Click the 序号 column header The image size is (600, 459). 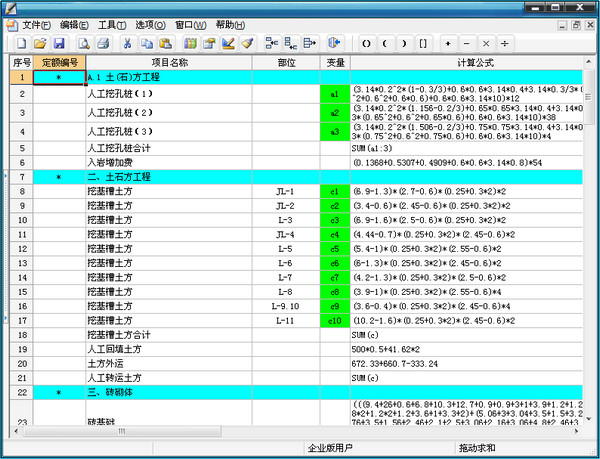click(22, 63)
